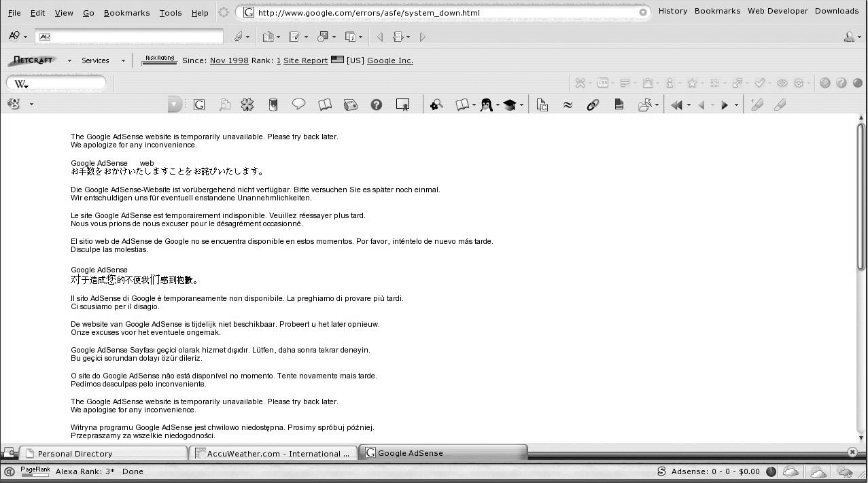Click the Web Developer Outline icon
868x483 pixels.
[x=714, y=83]
